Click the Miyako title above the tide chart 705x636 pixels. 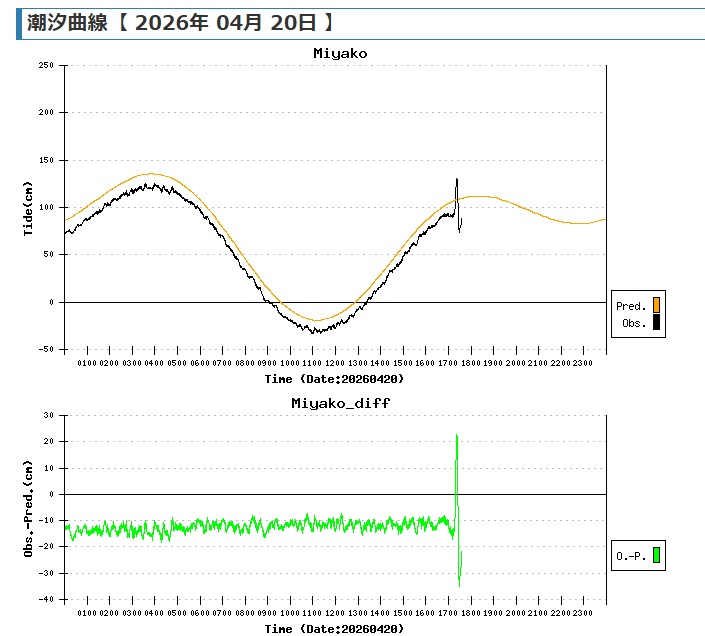coord(339,53)
